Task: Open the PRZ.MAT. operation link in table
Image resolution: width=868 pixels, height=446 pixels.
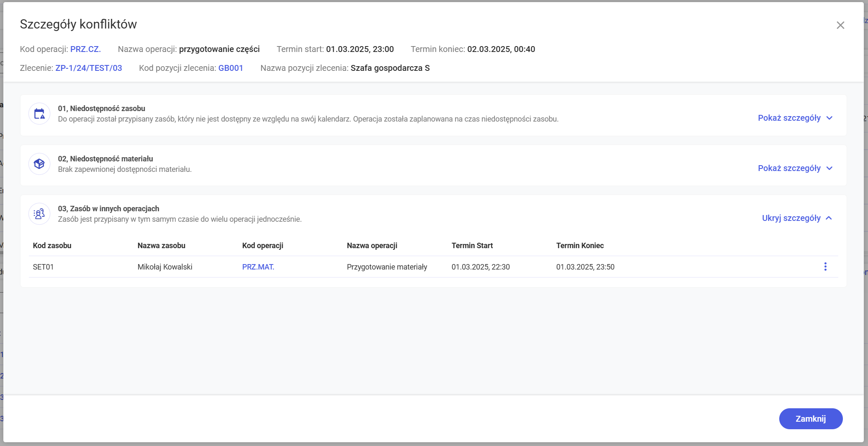Action: (258, 267)
